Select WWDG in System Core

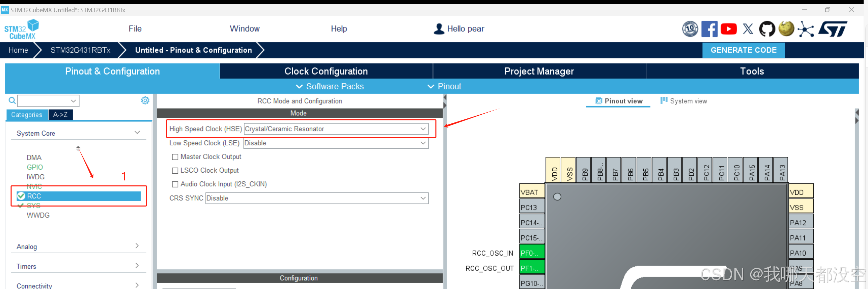pyautogui.click(x=38, y=215)
